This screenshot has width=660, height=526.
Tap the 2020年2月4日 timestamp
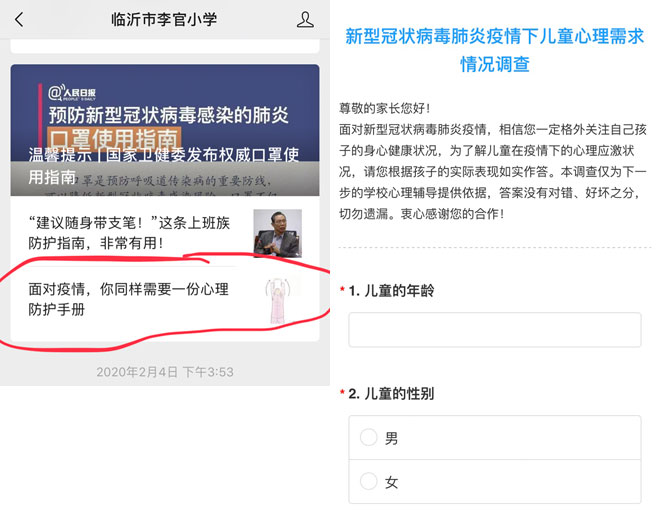[x=165, y=372]
